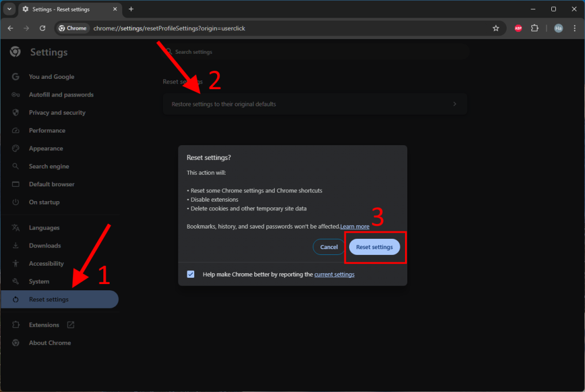Bookmark this page with the star icon
Viewport: 585px width, 392px height.
[x=496, y=28]
